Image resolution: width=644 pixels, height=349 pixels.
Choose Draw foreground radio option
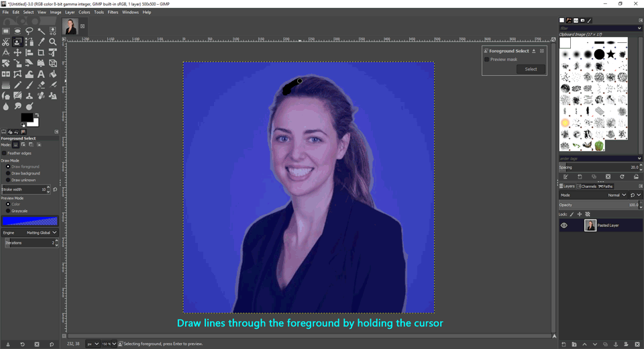pos(8,166)
